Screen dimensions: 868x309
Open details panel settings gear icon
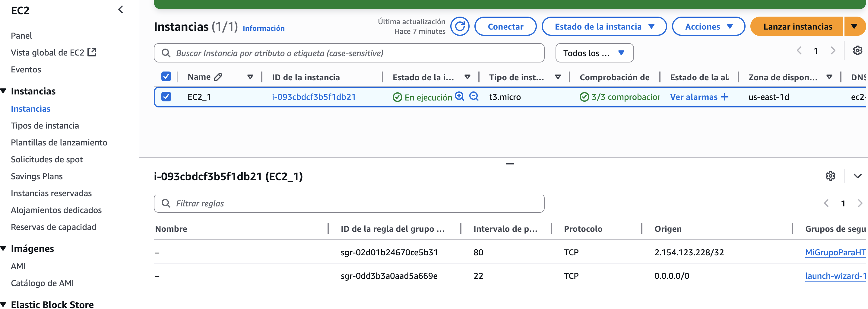[x=830, y=176]
